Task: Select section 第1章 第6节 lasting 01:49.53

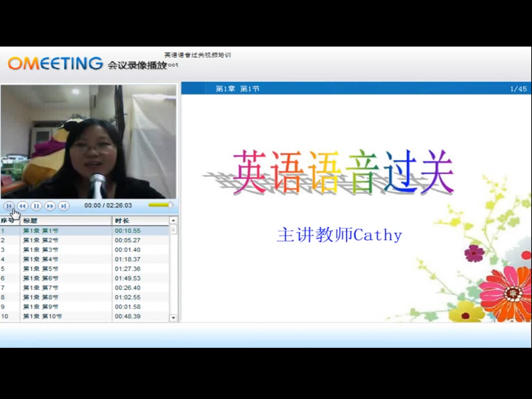Action: point(41,278)
